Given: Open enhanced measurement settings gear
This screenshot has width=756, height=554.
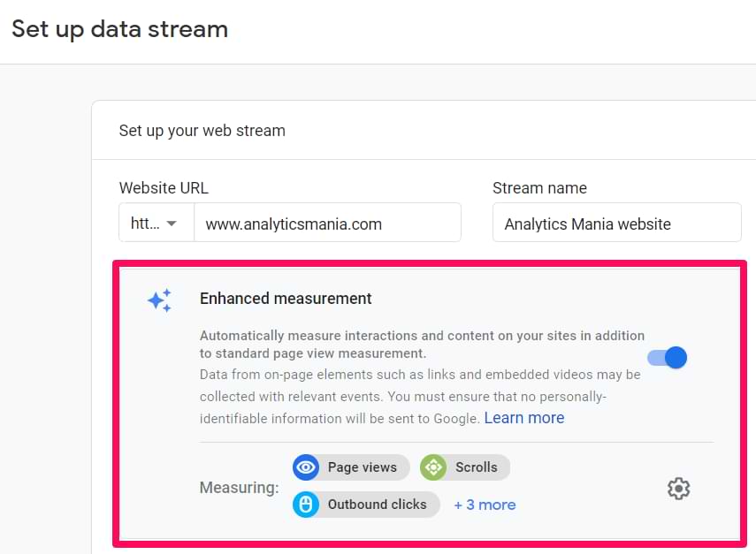Looking at the screenshot, I should tap(679, 489).
